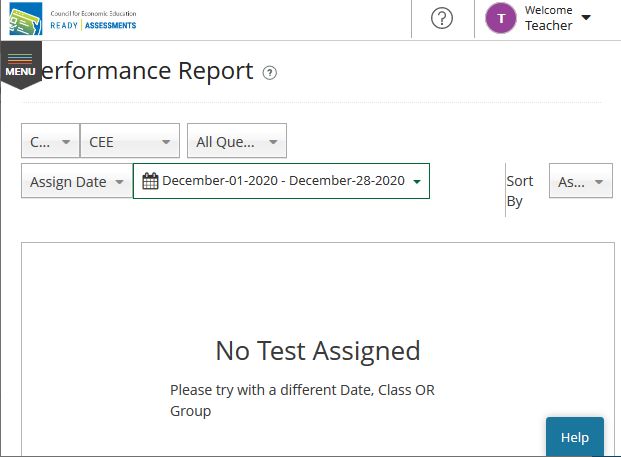Open the All Que... filter dropdown
The width and height of the screenshot is (621, 457).
coord(237,141)
